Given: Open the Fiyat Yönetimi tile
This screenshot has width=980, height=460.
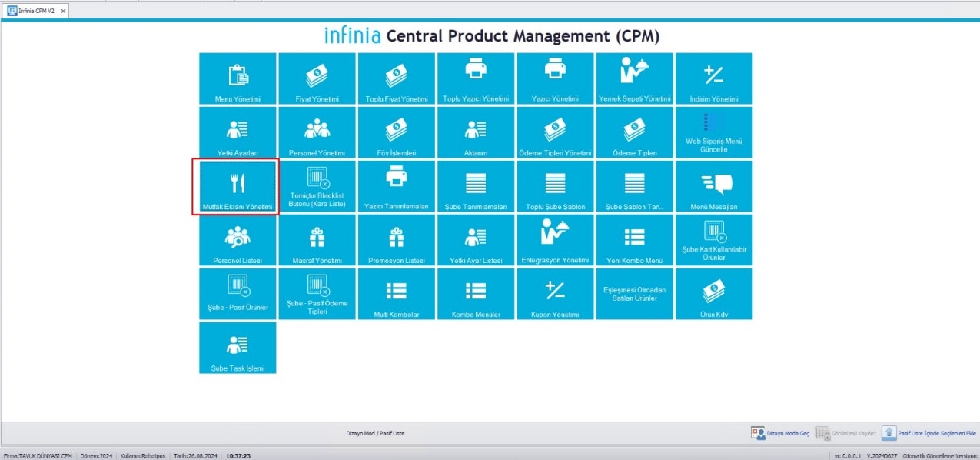Looking at the screenshot, I should [x=317, y=78].
